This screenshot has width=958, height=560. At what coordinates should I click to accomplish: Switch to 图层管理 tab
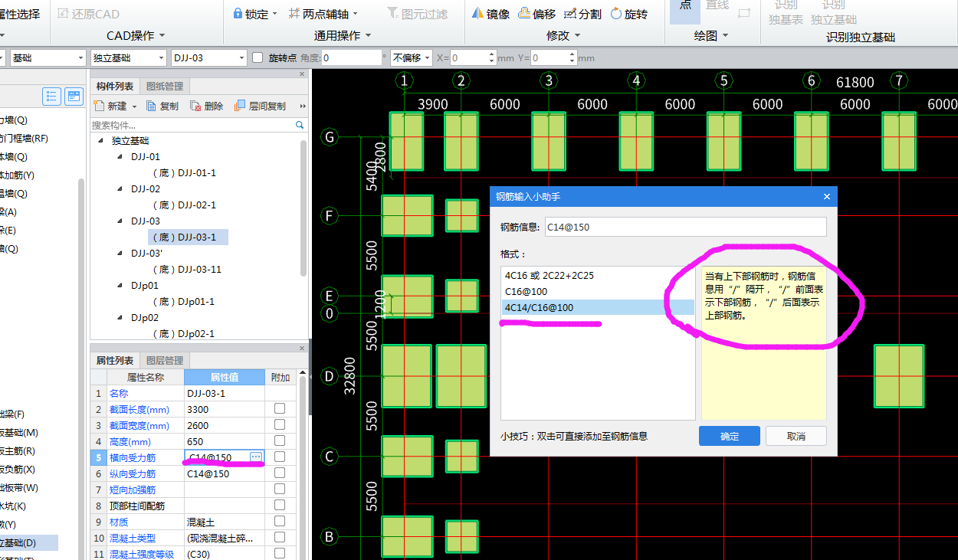click(x=165, y=360)
